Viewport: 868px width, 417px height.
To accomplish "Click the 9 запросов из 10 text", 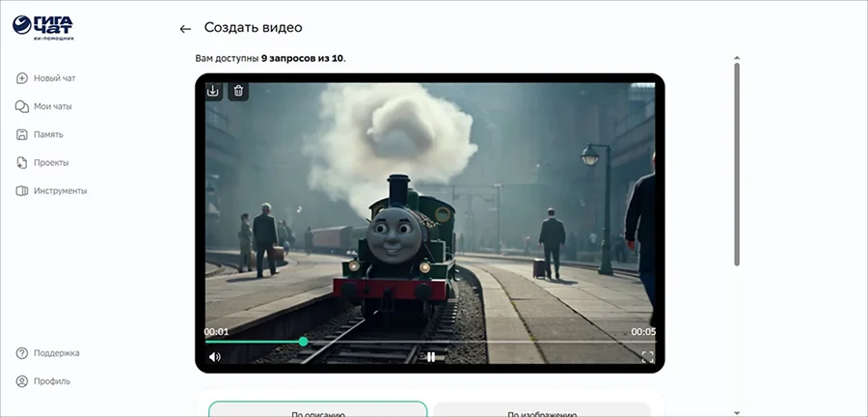I will [x=302, y=58].
